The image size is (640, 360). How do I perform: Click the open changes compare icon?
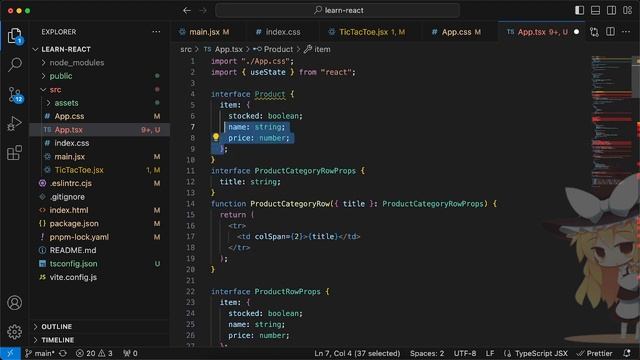[594, 32]
